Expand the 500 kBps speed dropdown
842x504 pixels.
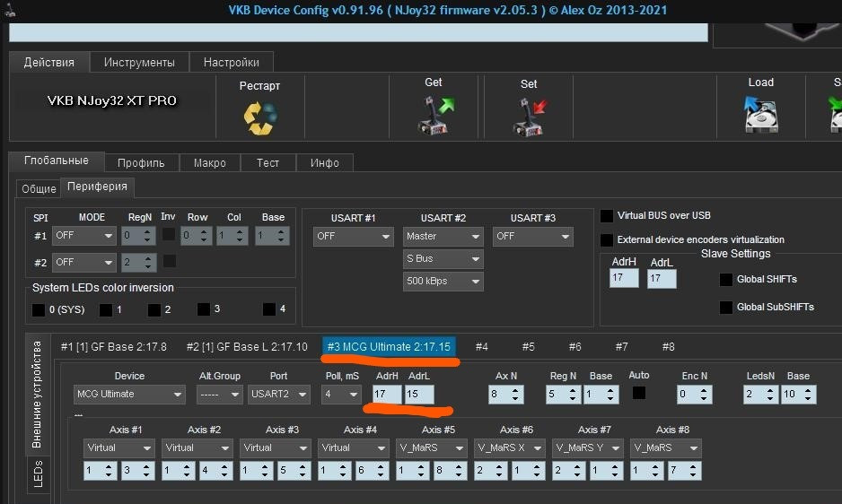(x=443, y=282)
